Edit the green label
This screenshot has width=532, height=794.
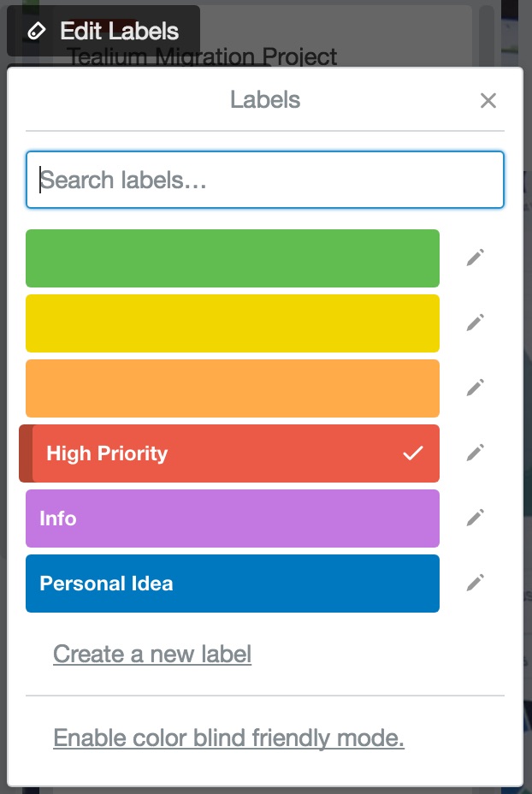tap(475, 258)
